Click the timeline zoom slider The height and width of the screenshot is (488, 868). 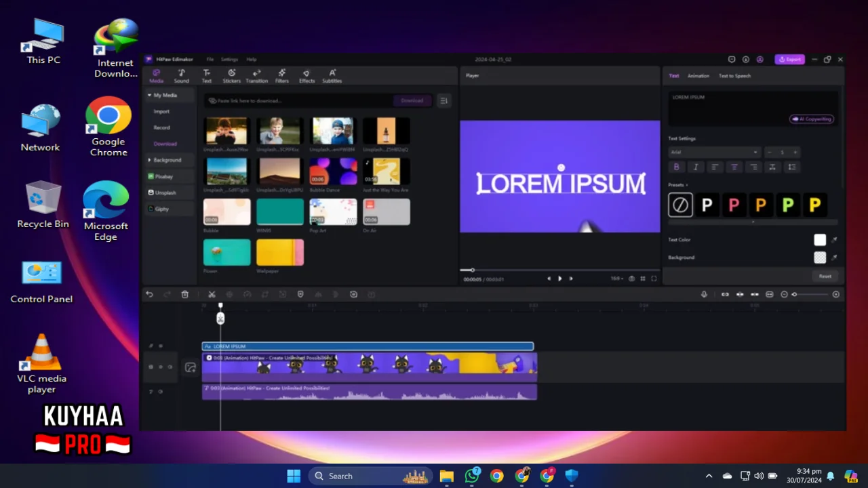click(811, 294)
